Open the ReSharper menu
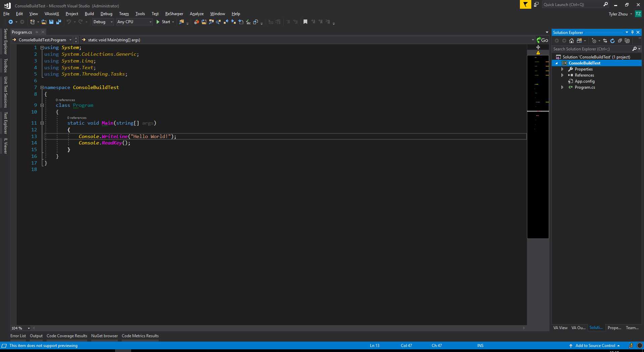 [174, 14]
